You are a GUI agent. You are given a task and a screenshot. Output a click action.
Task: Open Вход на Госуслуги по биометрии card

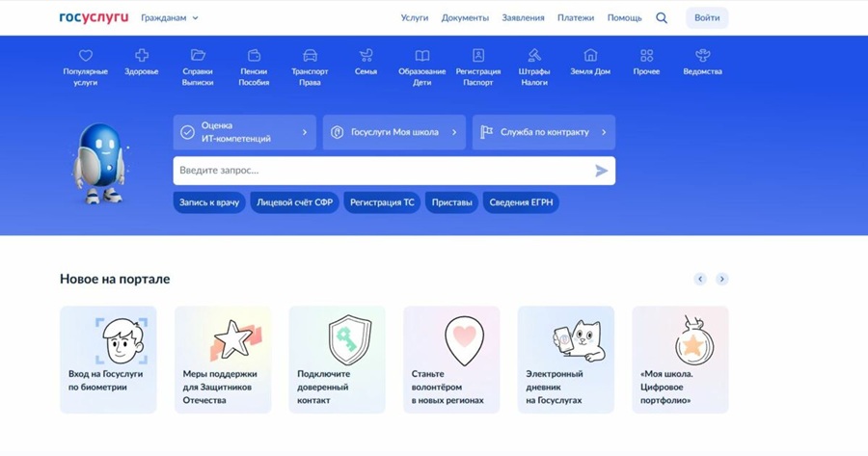point(108,360)
